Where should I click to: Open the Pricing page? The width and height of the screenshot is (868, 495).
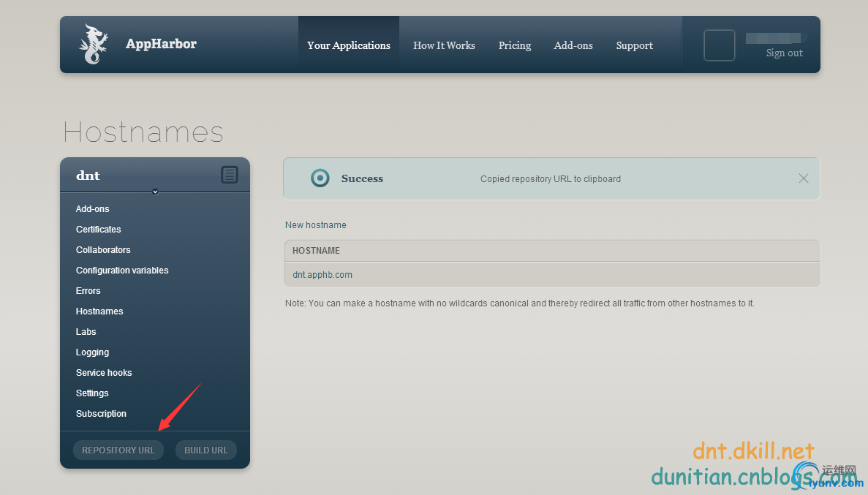point(515,45)
